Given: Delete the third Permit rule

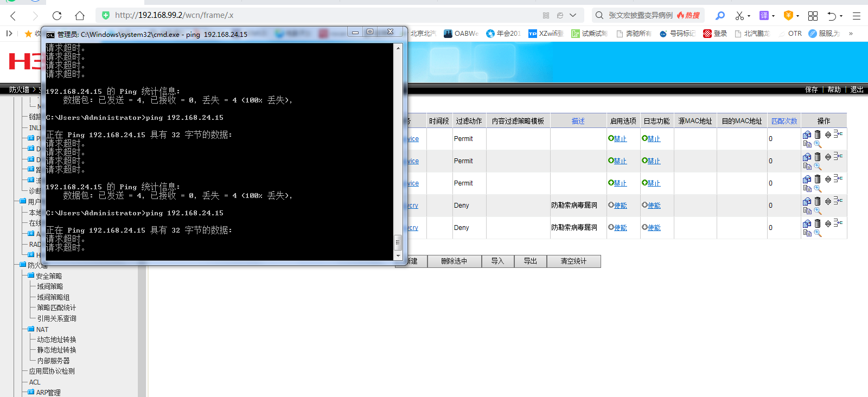Looking at the screenshot, I should (818, 179).
